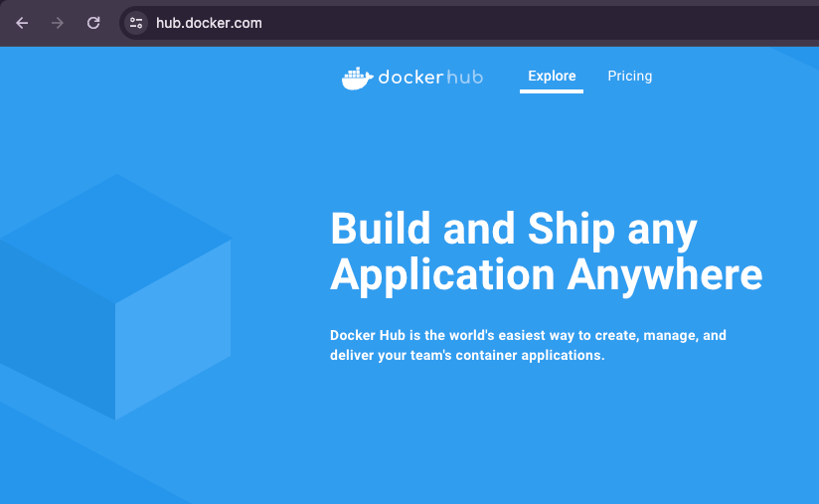Click the 'deliver your team's container applications' line

(x=467, y=355)
